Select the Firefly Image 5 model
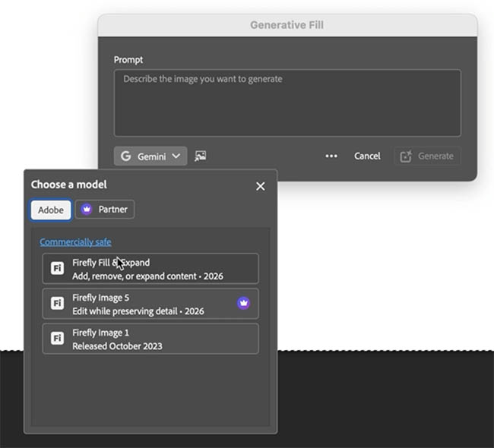The height and width of the screenshot is (448, 494). coord(150,304)
